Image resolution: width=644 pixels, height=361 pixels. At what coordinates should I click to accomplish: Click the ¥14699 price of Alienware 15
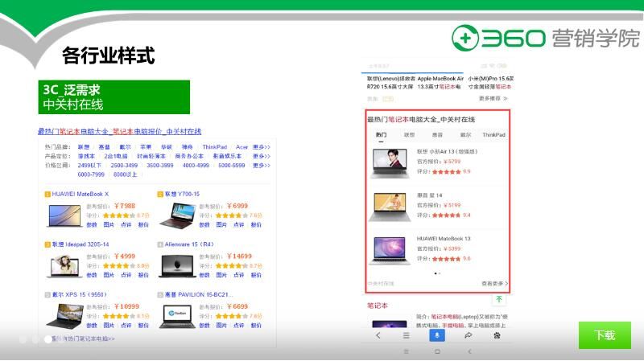click(x=239, y=256)
